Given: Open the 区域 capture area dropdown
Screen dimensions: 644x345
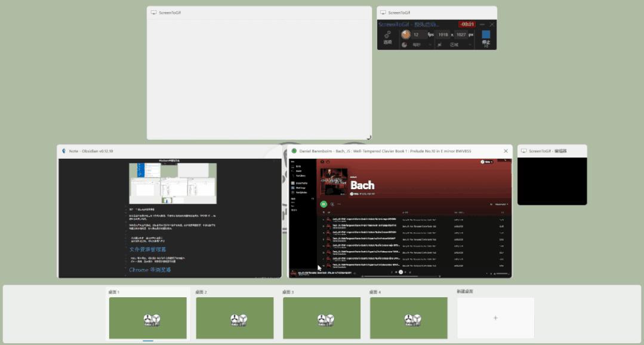Looking at the screenshot, I should 459,45.
